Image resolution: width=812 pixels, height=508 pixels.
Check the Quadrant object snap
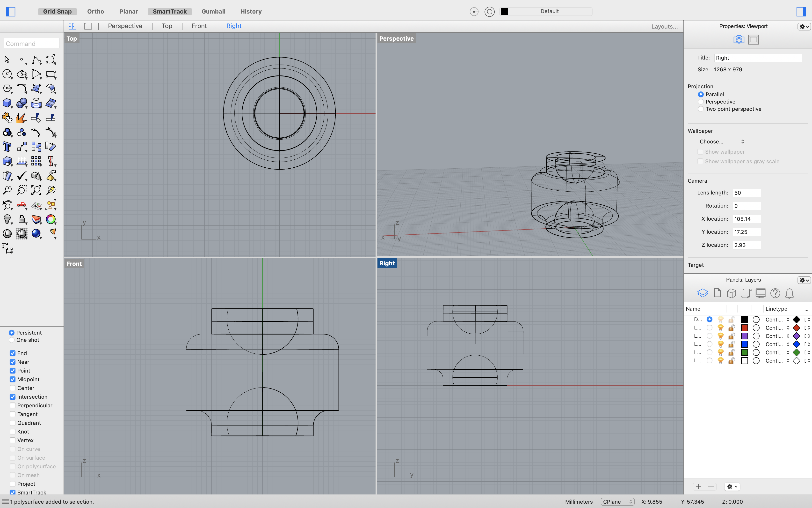[12, 423]
